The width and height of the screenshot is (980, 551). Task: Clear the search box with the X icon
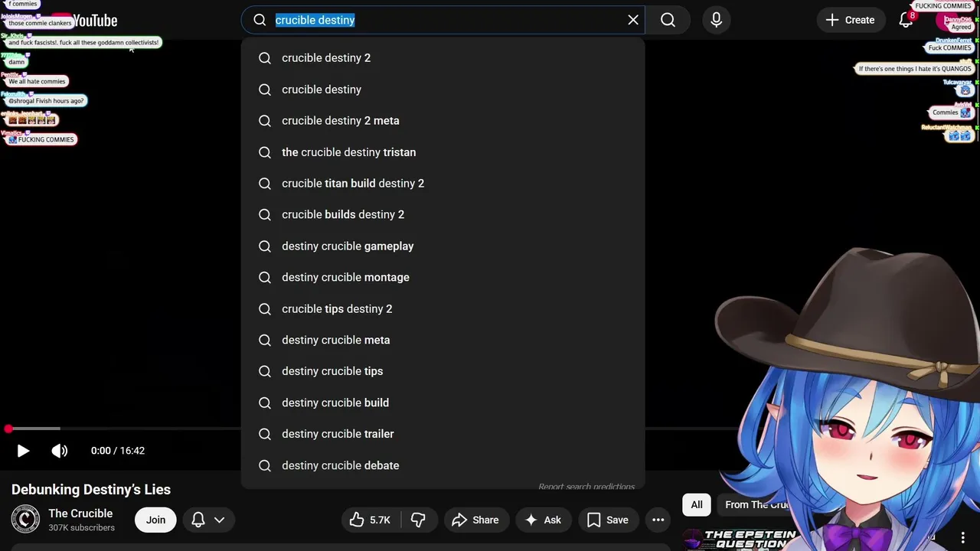tap(633, 20)
